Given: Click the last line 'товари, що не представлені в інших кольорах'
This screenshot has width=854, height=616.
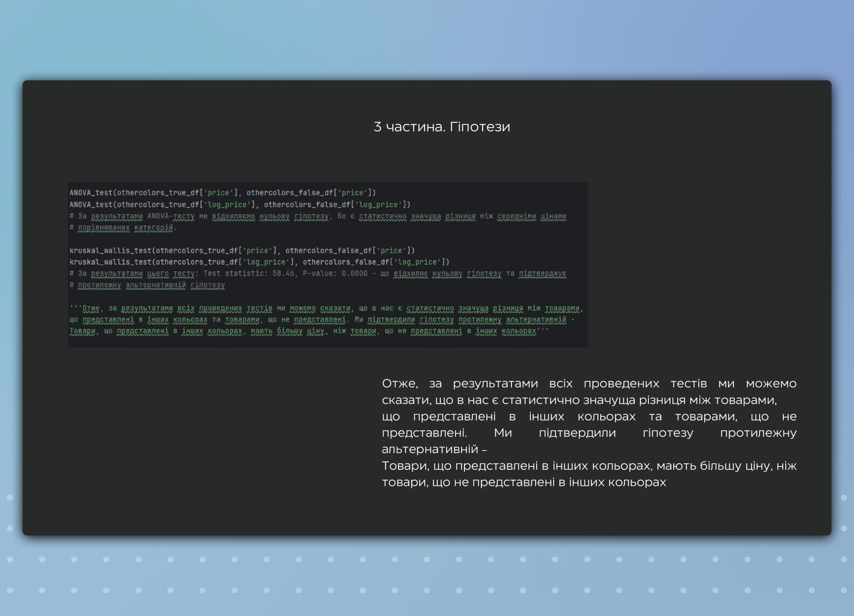Looking at the screenshot, I should pyautogui.click(x=524, y=482).
